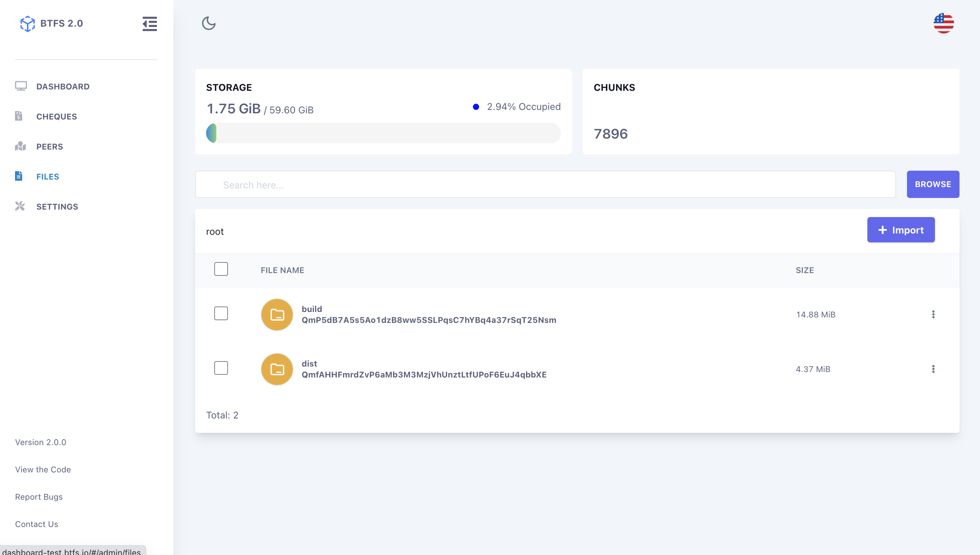Open more options for the dist folder
This screenshot has height=555, width=980.
(x=933, y=369)
